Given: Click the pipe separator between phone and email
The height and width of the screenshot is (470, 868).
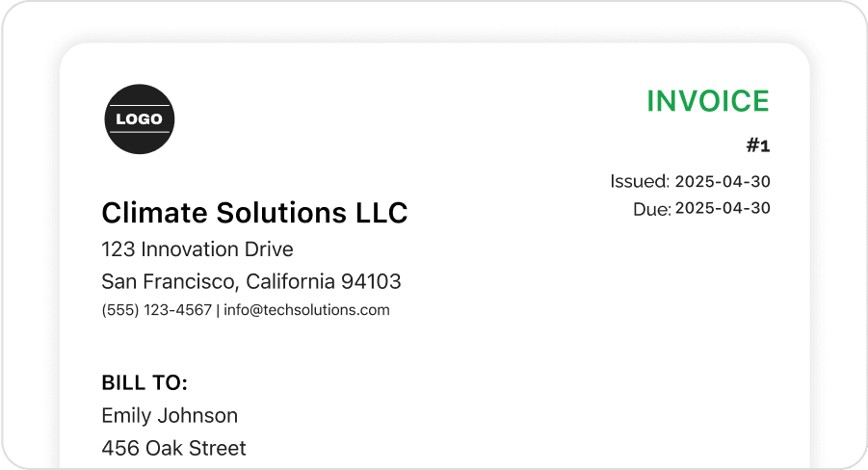Looking at the screenshot, I should [x=218, y=310].
